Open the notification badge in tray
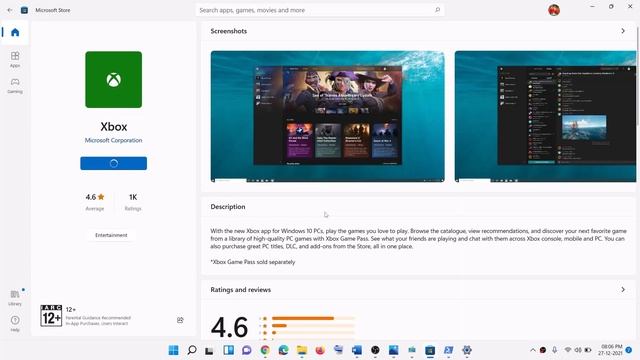This screenshot has height=360, width=640. [x=629, y=350]
